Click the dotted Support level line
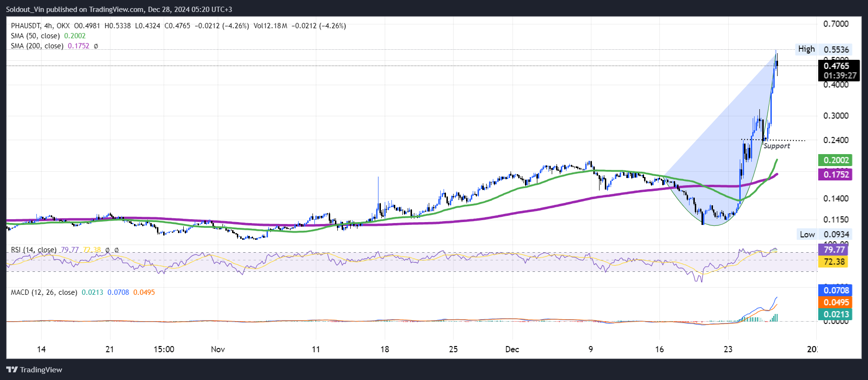868x380 pixels. tap(773, 140)
